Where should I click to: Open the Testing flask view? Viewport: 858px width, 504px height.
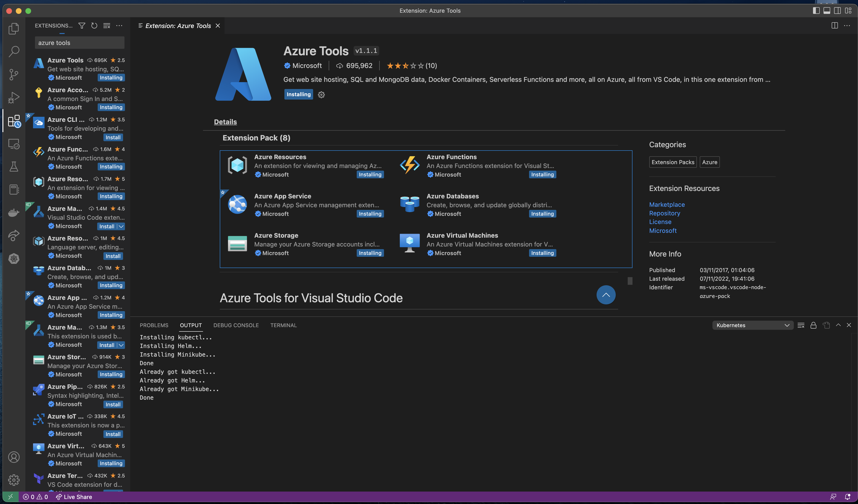click(x=14, y=166)
